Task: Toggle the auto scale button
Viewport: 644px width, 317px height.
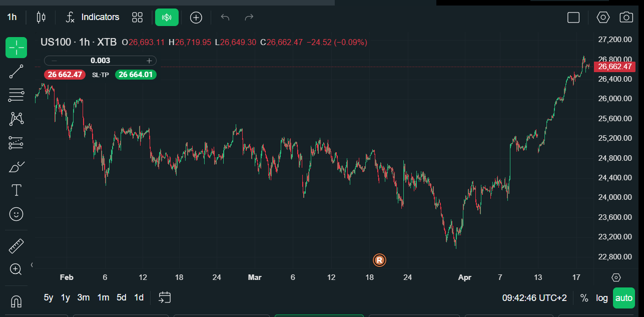Action: 623,298
